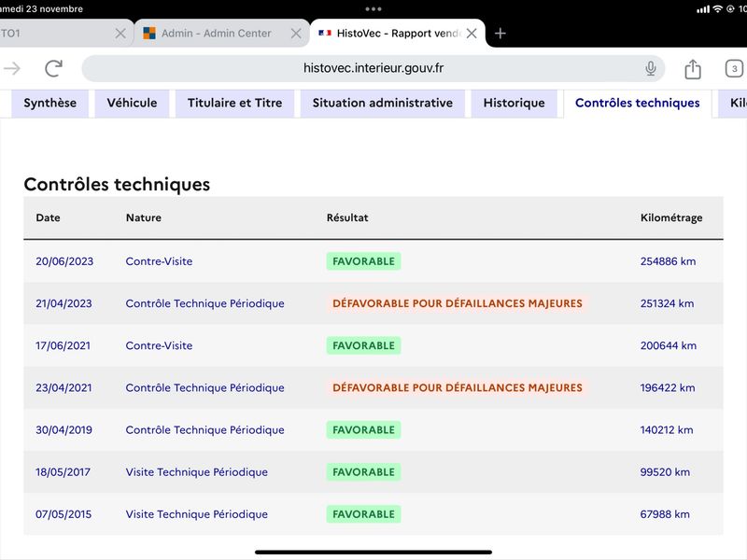Click the date 30/04/2019
Viewport: 747px width, 560px height.
(x=63, y=430)
